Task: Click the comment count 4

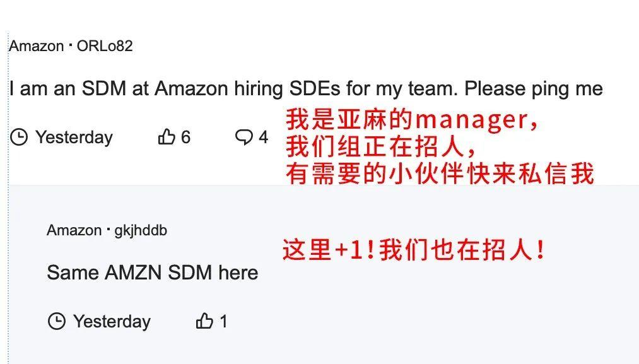Action: 263,137
